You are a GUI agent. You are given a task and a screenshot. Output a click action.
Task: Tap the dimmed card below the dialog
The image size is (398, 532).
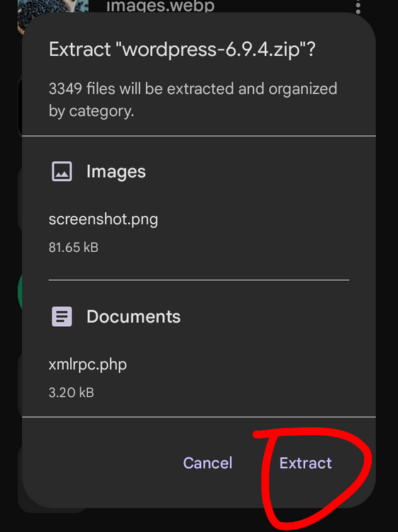51,510
